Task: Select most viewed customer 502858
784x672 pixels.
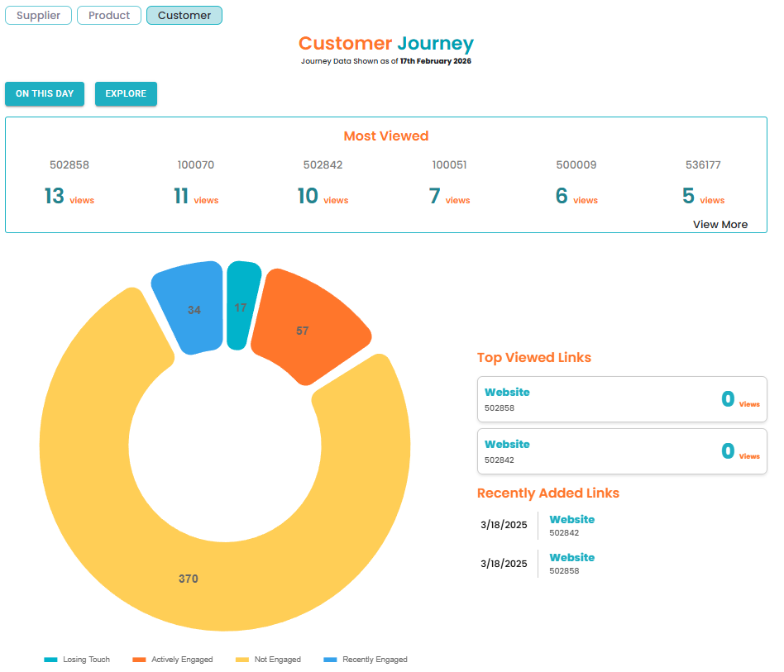Action: [x=69, y=165]
